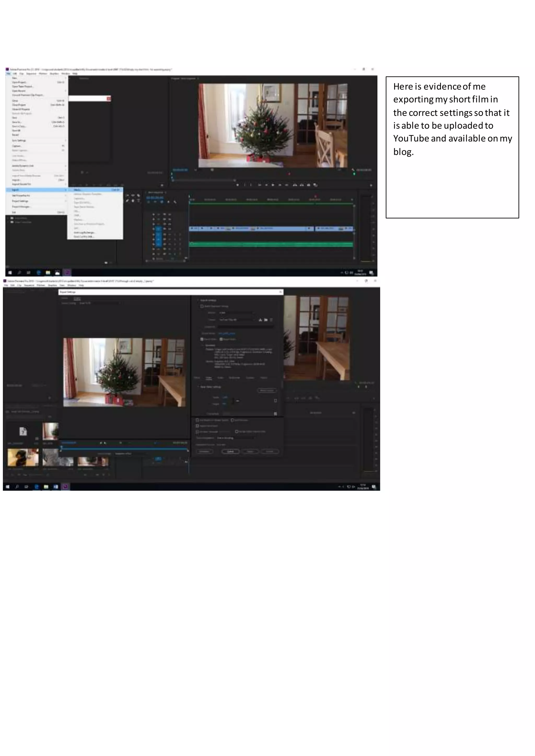
Task: Toggle the Use Previews checkbox
Action: [x=232, y=420]
